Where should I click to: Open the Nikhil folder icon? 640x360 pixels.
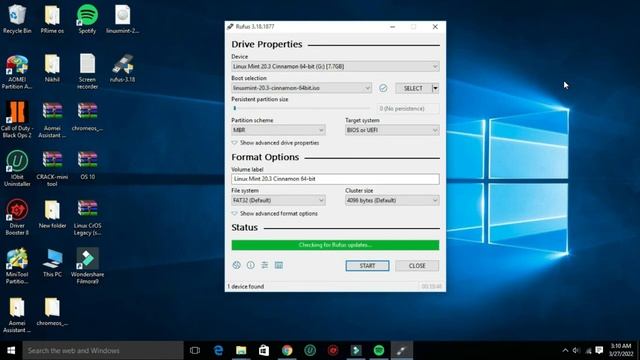pyautogui.click(x=52, y=68)
